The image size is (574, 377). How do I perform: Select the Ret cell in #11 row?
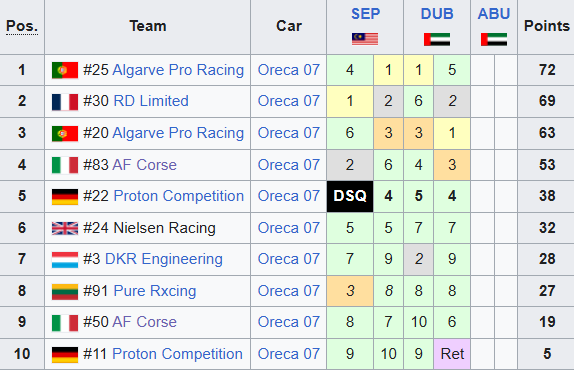tap(452, 354)
